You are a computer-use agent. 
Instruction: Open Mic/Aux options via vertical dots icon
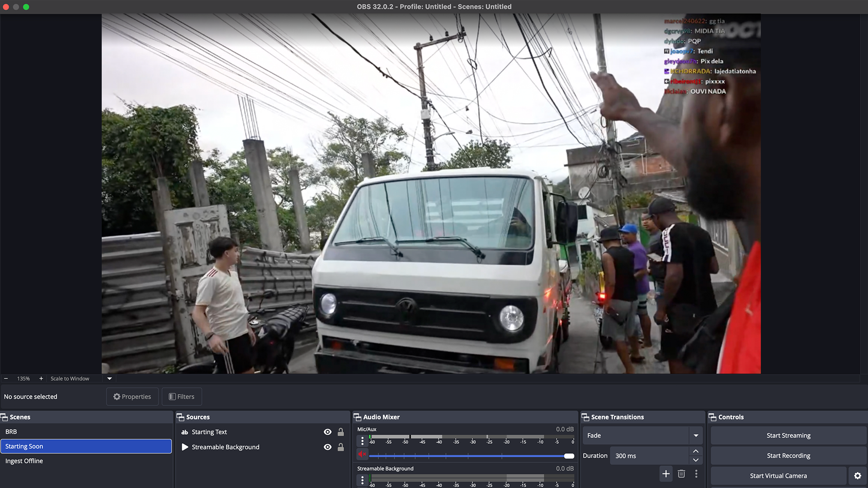pyautogui.click(x=362, y=441)
